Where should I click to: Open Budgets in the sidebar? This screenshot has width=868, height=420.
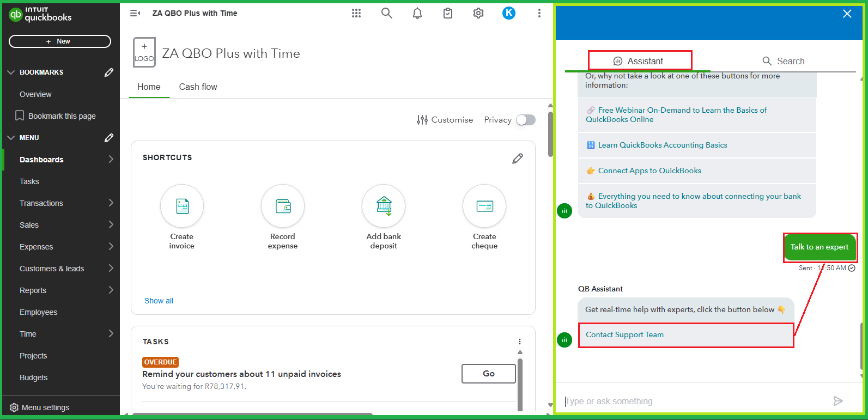click(x=33, y=378)
